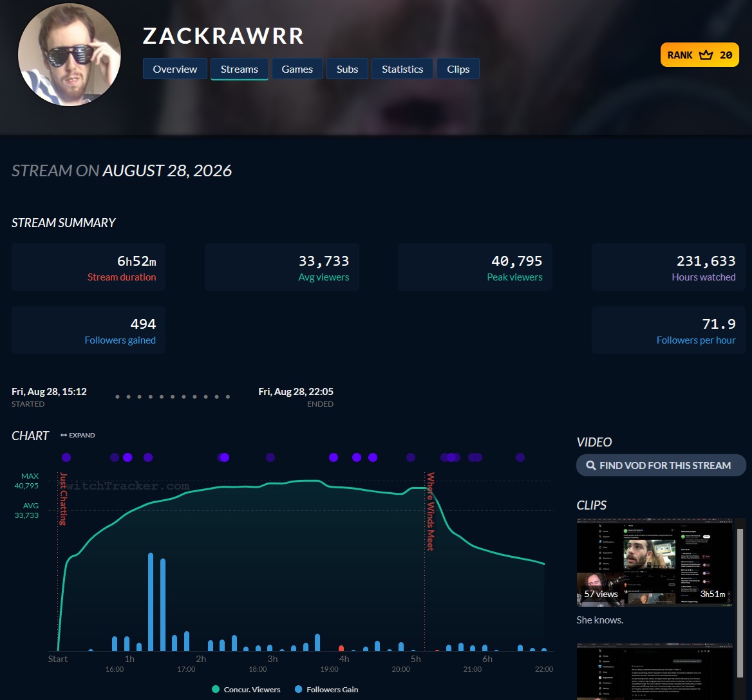Go to the Statistics tab
752x700 pixels.
(402, 68)
